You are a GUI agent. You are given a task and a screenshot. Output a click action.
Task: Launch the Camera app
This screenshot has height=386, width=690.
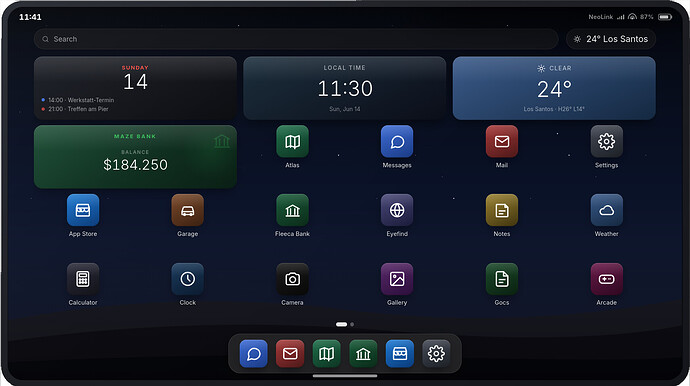pyautogui.click(x=292, y=279)
